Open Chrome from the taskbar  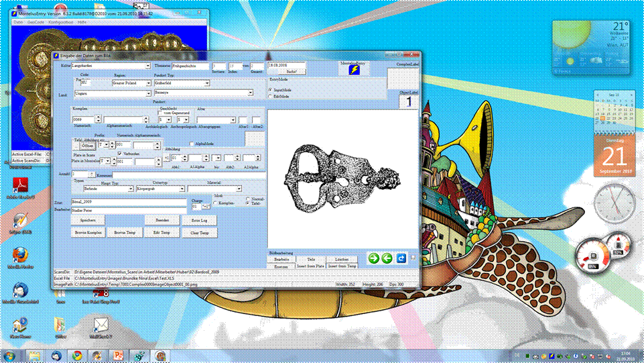click(76, 356)
